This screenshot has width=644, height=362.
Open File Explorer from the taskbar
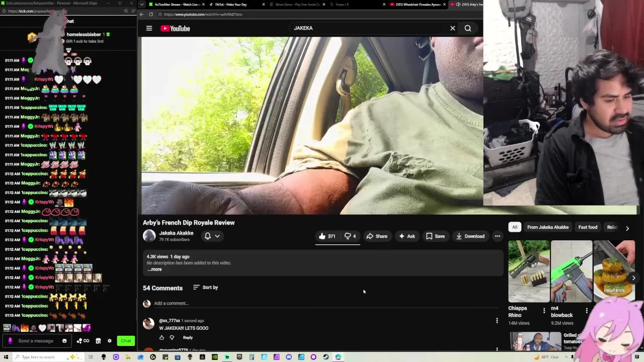tap(128, 357)
